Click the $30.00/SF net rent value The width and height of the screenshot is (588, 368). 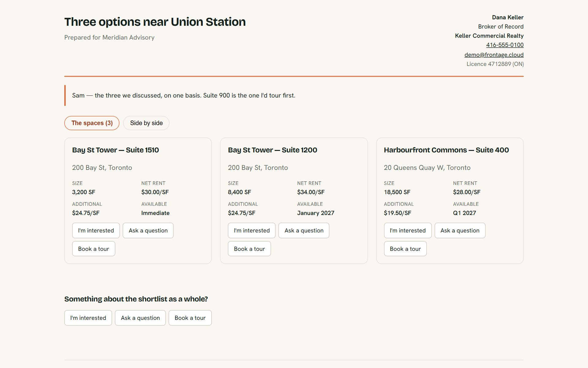tap(155, 192)
